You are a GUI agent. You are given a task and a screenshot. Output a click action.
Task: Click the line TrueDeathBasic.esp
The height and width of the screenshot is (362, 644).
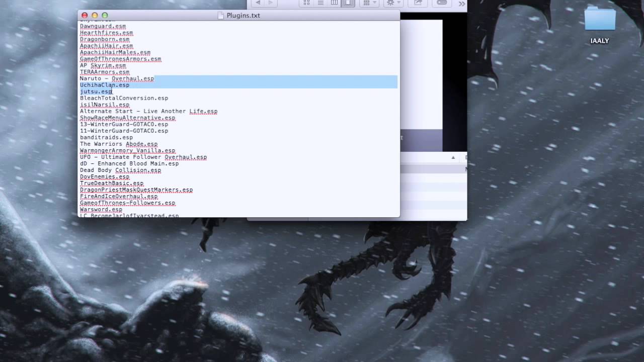click(111, 183)
